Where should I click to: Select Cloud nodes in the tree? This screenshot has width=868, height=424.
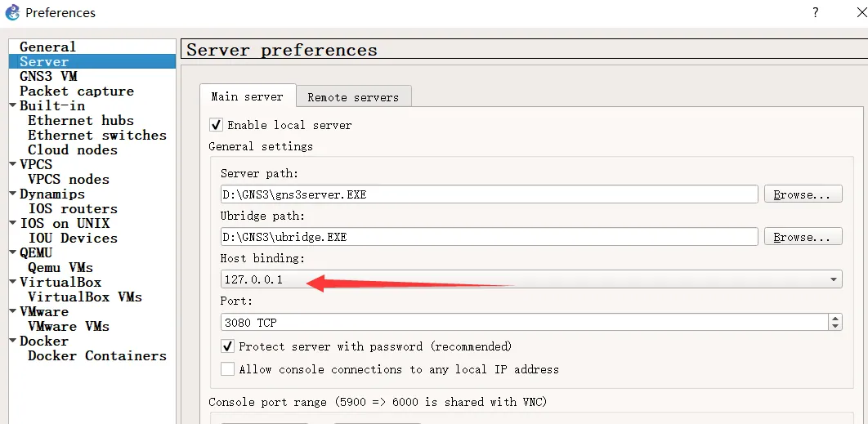point(73,150)
